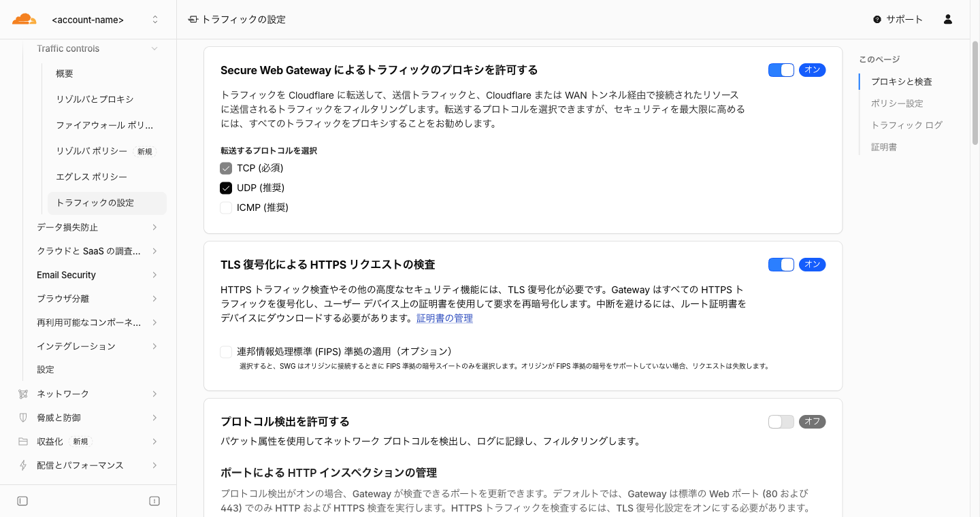Viewport: 980px width, 517px height.
Task: Uncheck the UDP (推奨) checkbox
Action: pos(226,188)
